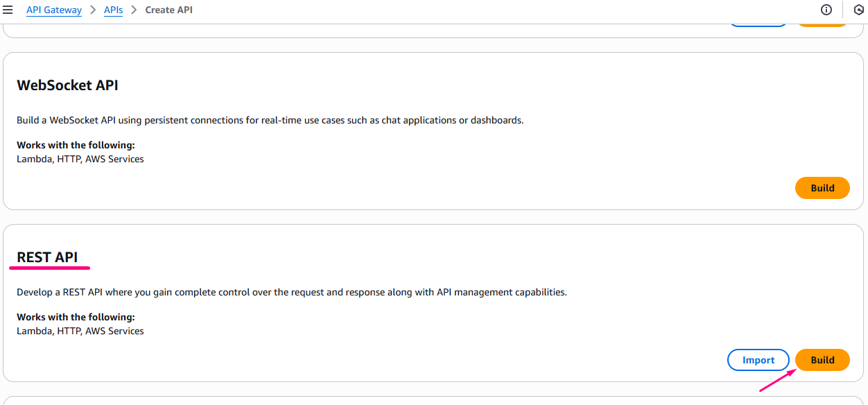The width and height of the screenshot is (868, 405).
Task: Build a REST API
Action: click(822, 360)
